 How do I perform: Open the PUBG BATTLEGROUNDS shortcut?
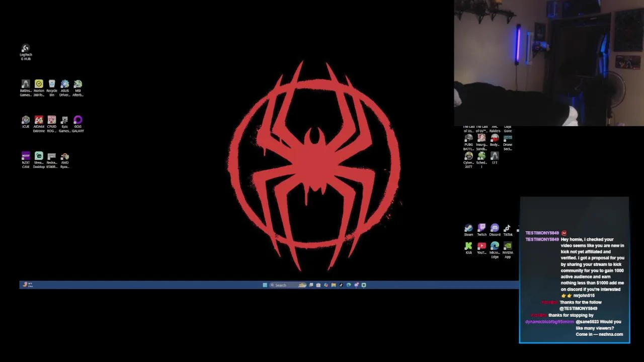tap(468, 142)
